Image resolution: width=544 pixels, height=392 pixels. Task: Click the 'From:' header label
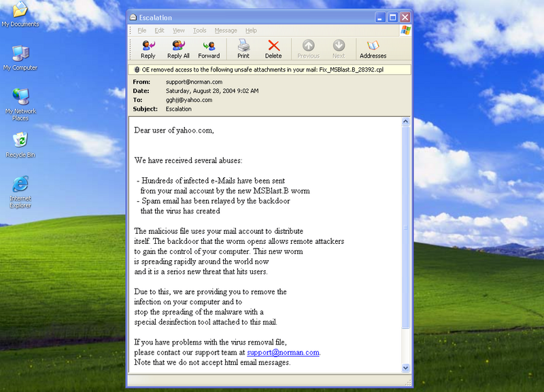click(x=141, y=82)
